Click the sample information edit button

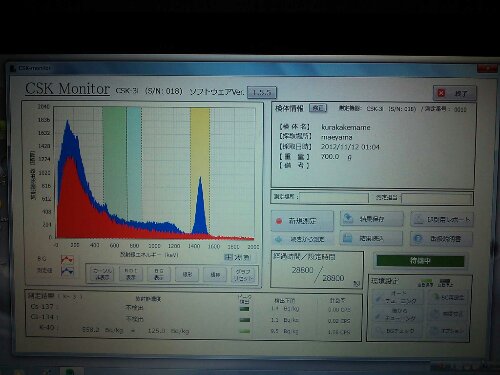tap(318, 108)
